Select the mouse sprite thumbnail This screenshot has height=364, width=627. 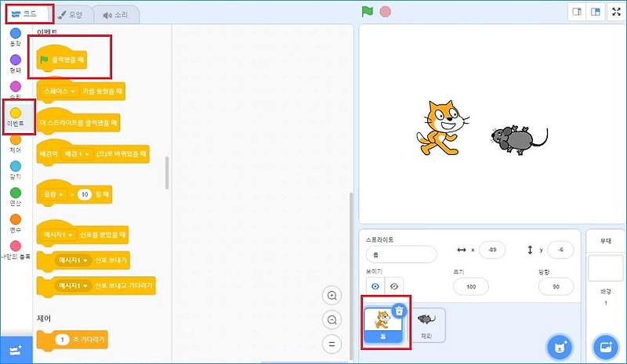pos(426,325)
